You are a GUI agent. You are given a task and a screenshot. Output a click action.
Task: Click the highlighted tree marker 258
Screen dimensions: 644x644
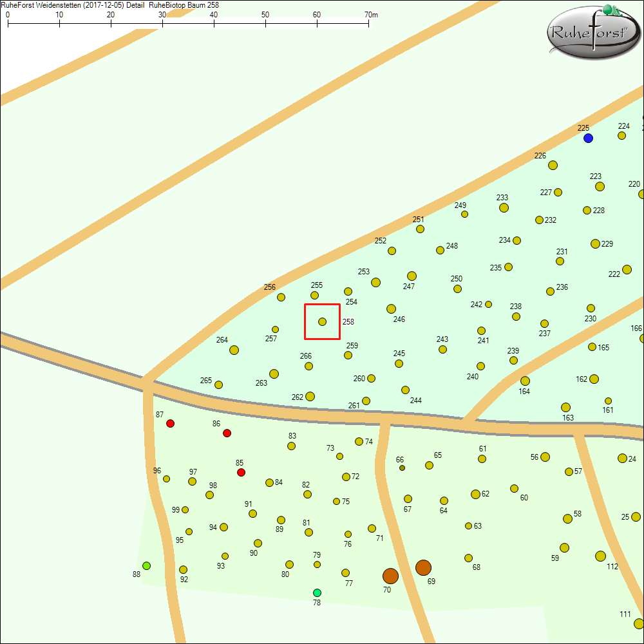click(x=322, y=321)
